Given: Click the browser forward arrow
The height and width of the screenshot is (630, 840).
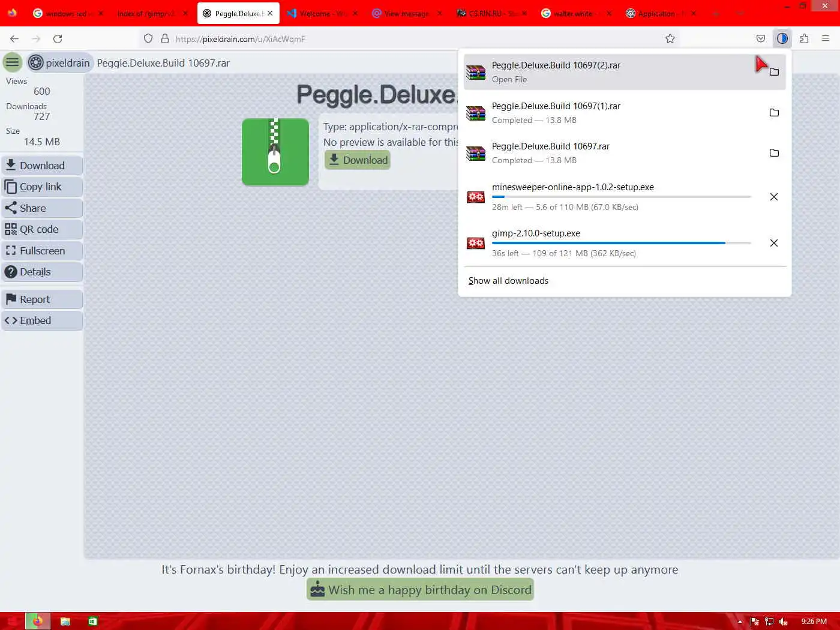Looking at the screenshot, I should point(36,38).
